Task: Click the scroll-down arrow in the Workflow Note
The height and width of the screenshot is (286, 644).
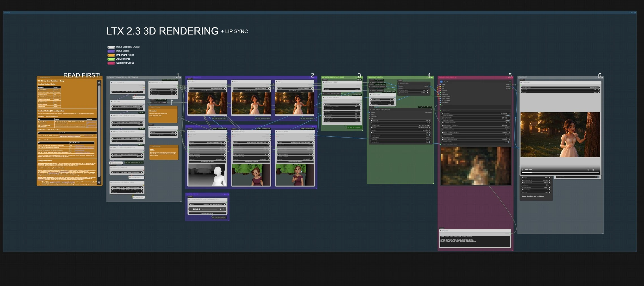Action: [x=99, y=182]
